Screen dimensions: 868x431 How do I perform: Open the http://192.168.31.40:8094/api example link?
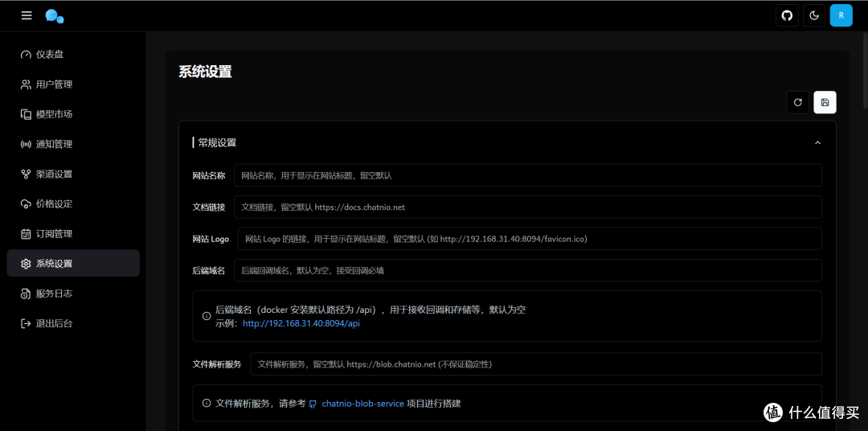(x=301, y=323)
